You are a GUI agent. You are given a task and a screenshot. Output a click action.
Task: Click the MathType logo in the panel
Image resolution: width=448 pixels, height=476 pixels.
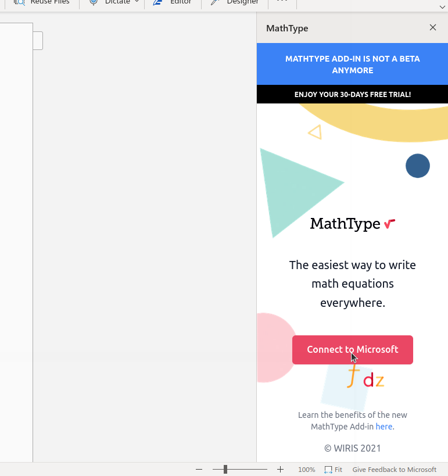[x=352, y=224]
